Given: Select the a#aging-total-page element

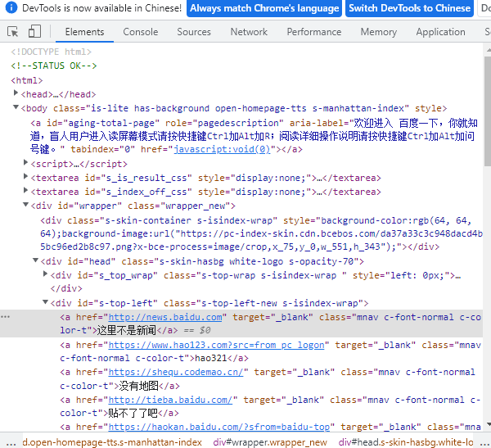Looking at the screenshot, I should pyautogui.click(x=254, y=136).
